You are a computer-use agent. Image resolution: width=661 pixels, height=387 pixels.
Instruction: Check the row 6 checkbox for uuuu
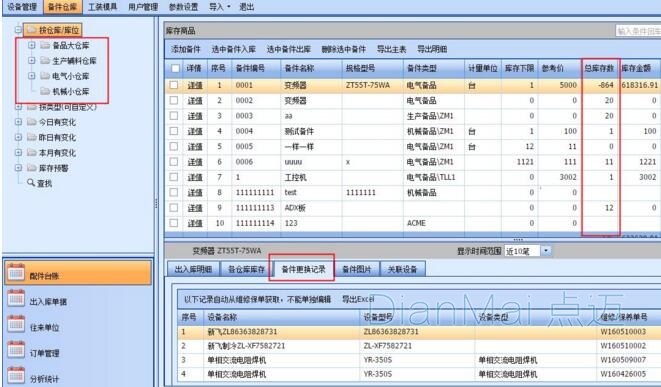pos(174,161)
